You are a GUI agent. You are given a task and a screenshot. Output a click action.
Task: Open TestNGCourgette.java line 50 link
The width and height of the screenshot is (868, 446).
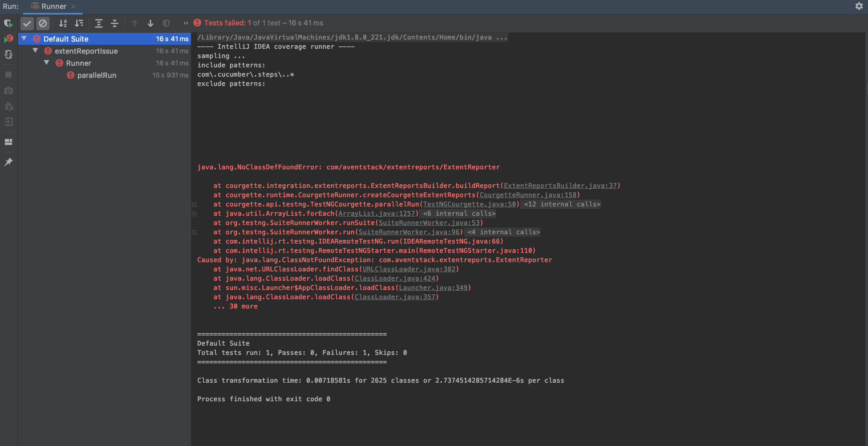(469, 204)
